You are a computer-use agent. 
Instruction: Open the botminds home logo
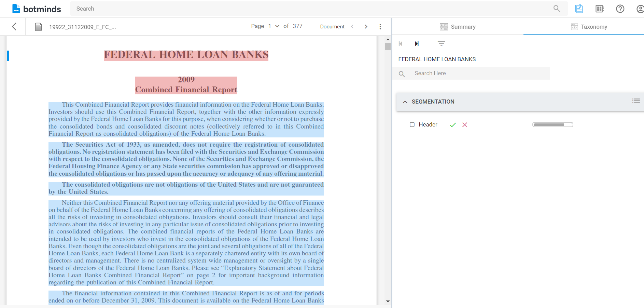tap(37, 9)
